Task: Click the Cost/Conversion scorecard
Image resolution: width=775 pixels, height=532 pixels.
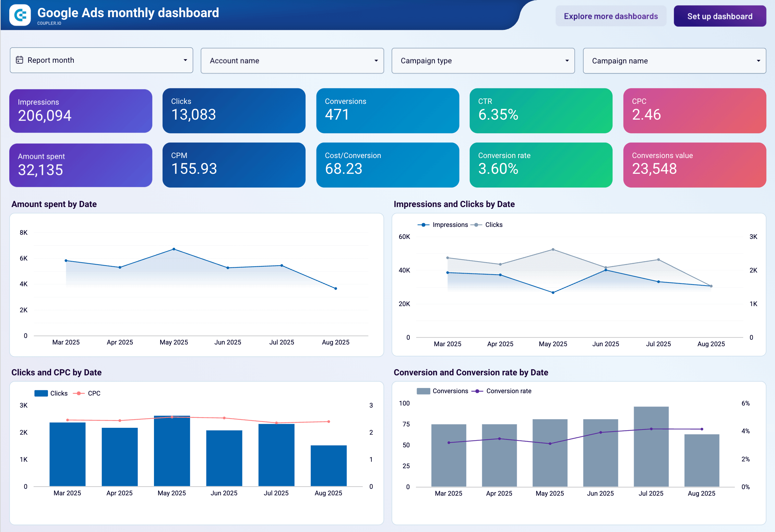Action: click(387, 165)
